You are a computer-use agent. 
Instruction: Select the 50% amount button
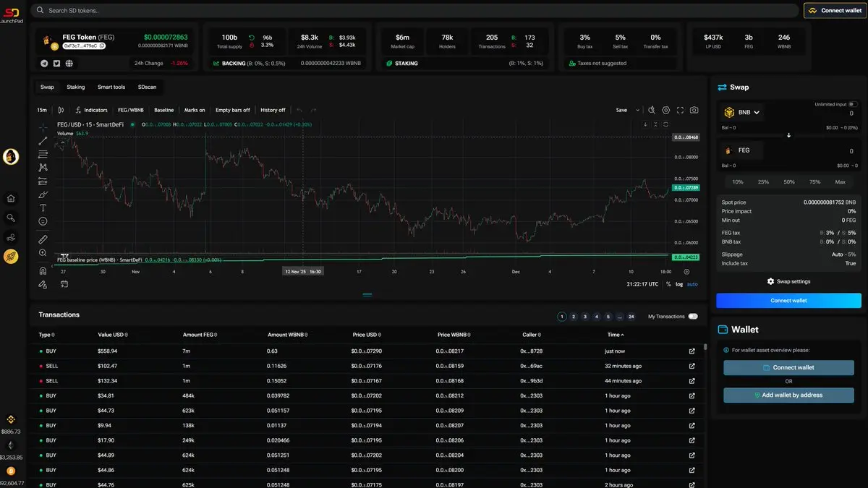tap(789, 182)
